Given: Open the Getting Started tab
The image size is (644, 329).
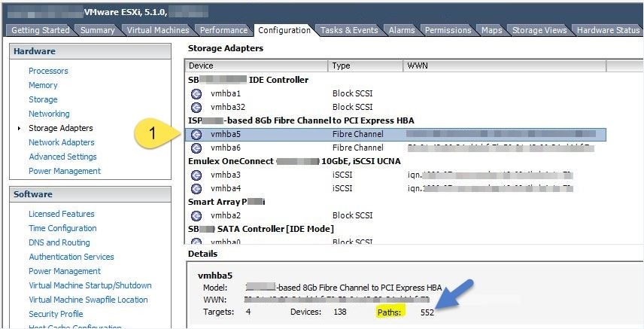Looking at the screenshot, I should [41, 30].
